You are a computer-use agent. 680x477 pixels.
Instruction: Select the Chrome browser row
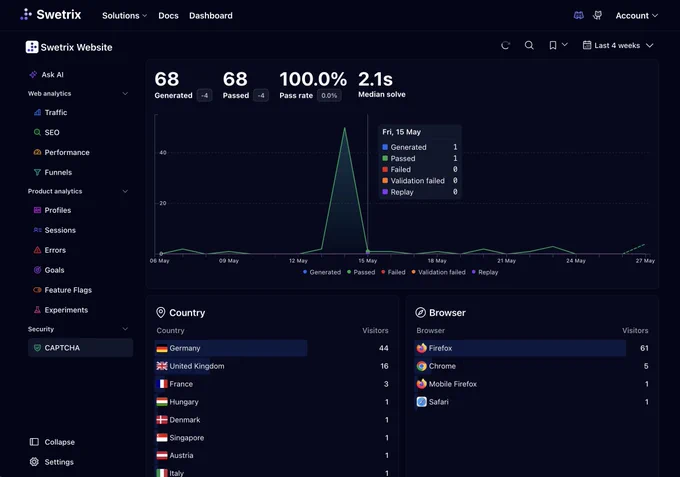[x=532, y=366]
